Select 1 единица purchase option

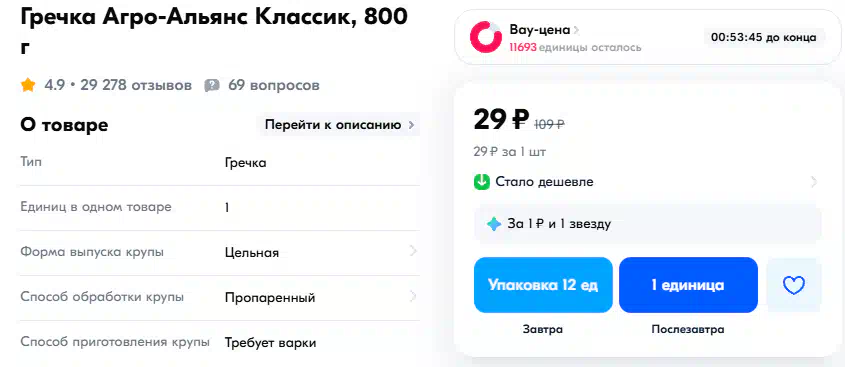click(688, 285)
